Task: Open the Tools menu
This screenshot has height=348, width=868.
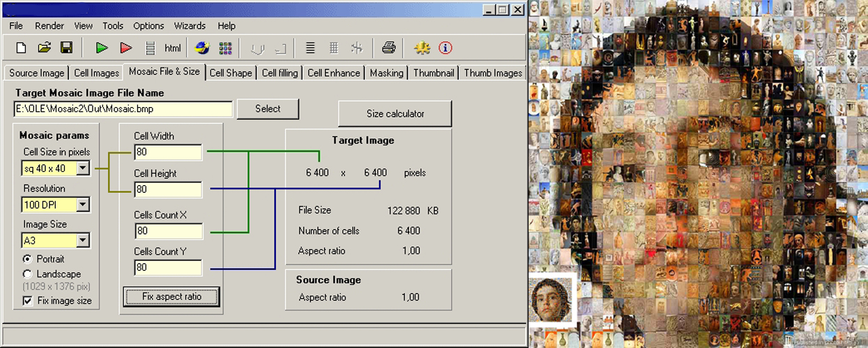Action: (113, 26)
